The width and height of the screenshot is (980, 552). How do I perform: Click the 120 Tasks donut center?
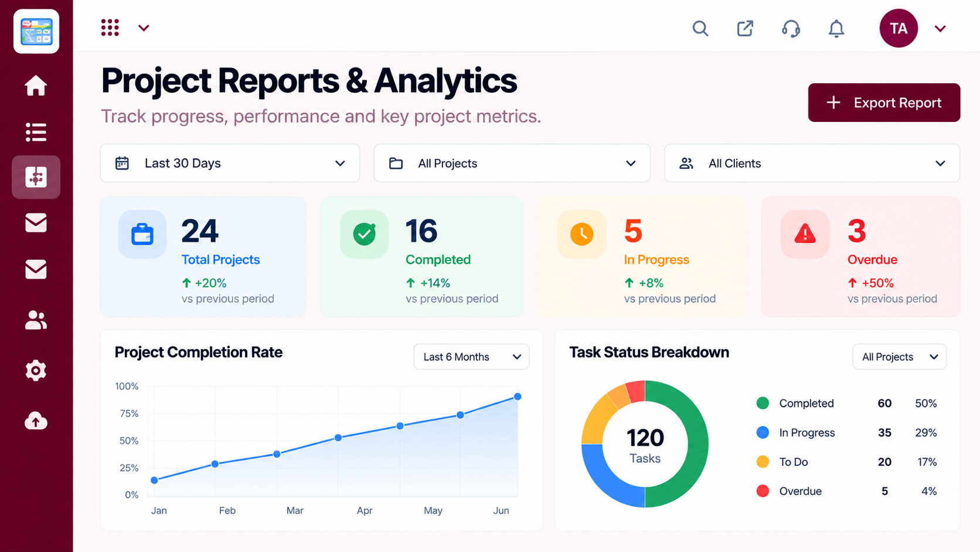click(x=645, y=445)
